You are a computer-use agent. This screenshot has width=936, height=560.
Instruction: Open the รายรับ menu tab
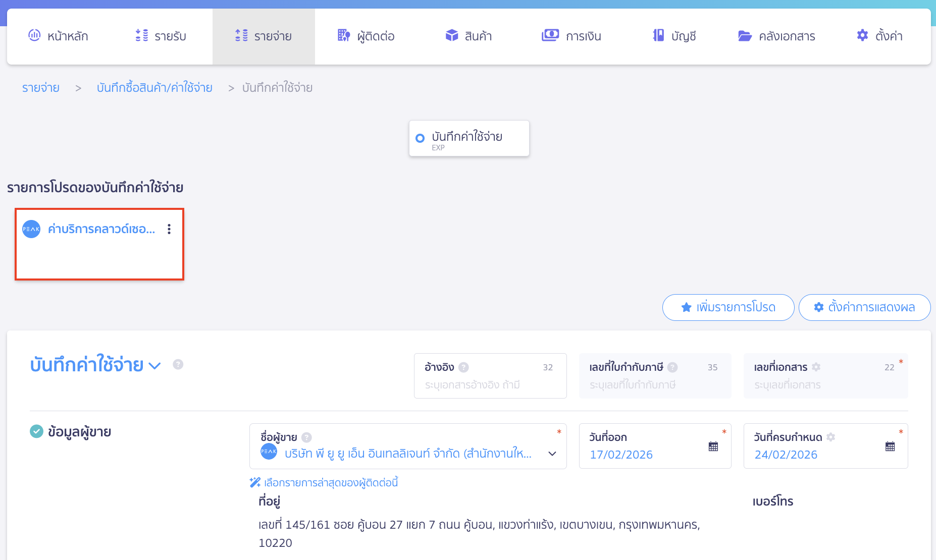[x=161, y=36]
